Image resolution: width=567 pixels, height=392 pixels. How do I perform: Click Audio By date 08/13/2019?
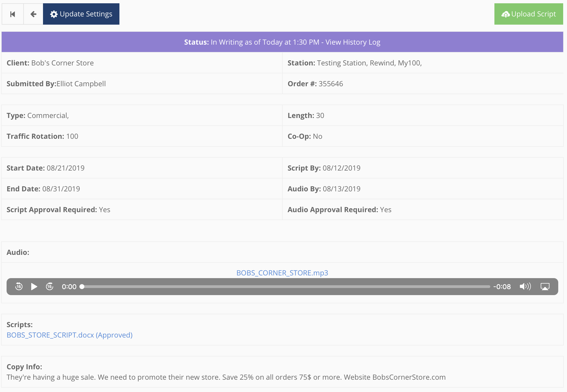[x=342, y=189]
